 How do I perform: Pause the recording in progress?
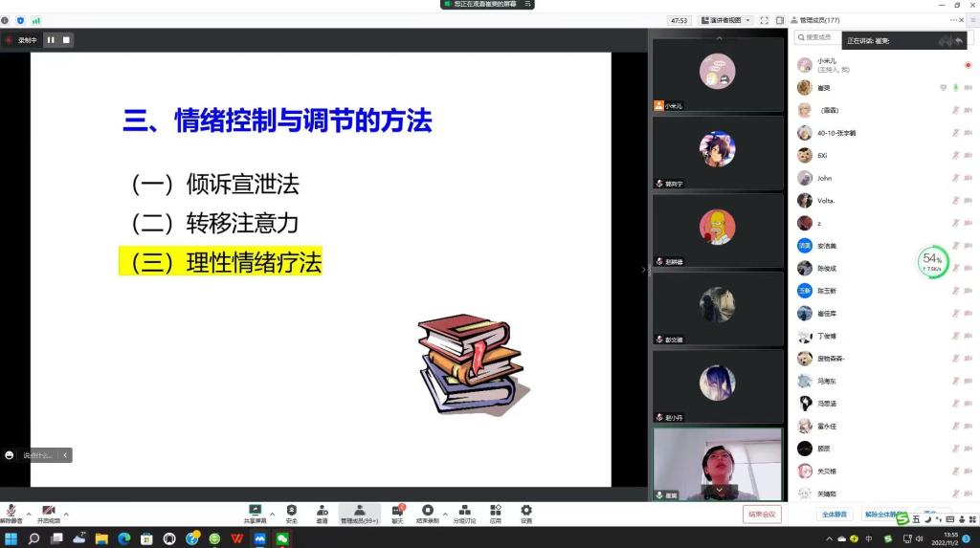[52, 40]
